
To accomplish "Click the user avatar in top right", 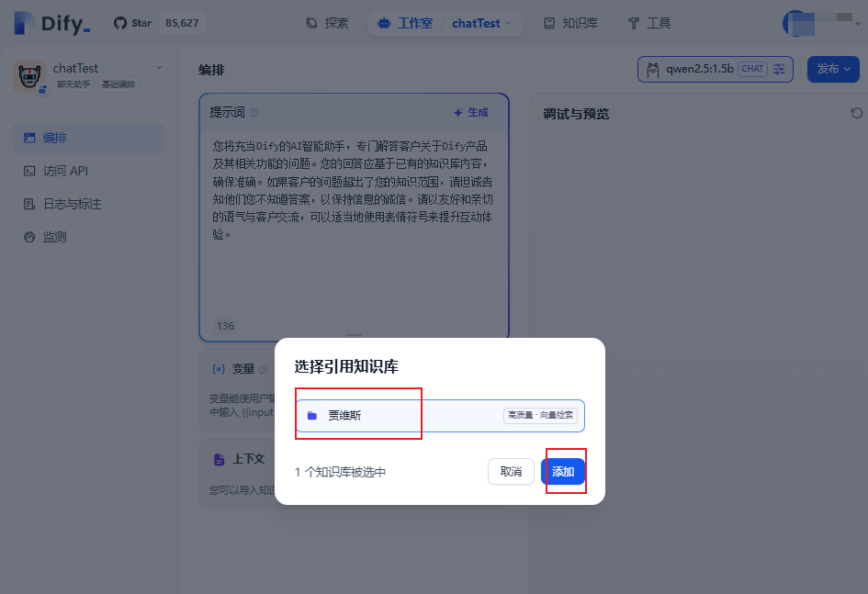I will tap(795, 23).
